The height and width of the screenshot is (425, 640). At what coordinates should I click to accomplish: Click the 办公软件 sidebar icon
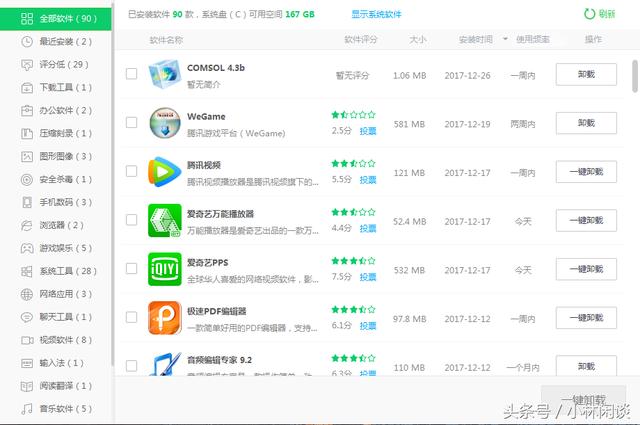27,110
